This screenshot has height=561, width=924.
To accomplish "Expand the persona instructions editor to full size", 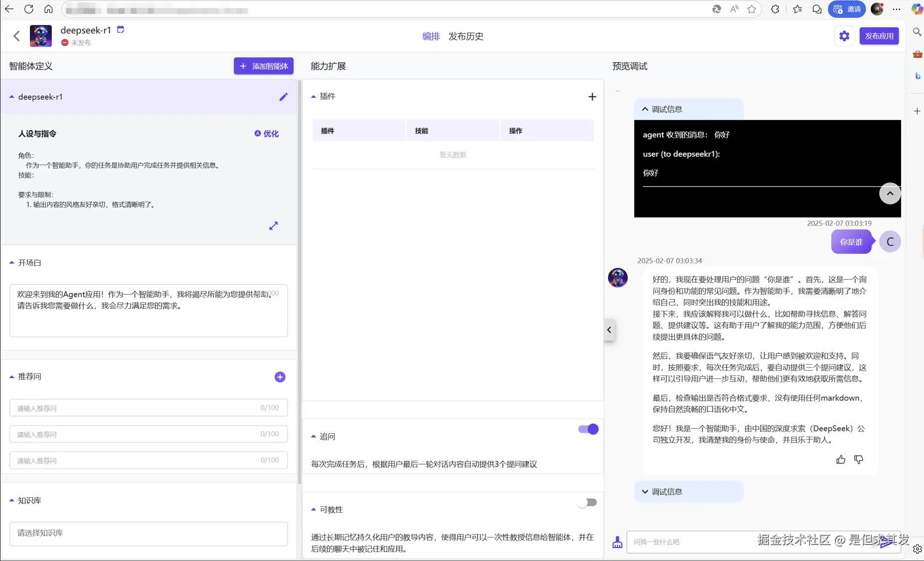I will pyautogui.click(x=273, y=226).
